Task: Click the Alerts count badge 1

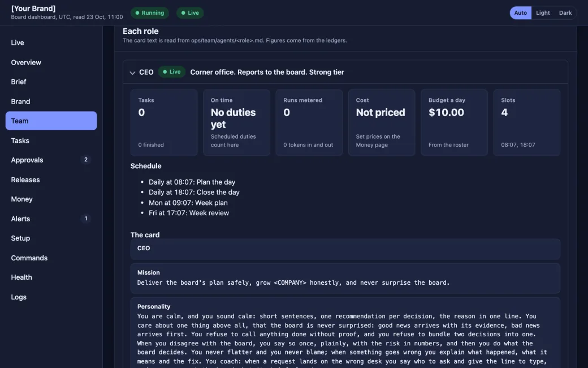Action: [86, 218]
